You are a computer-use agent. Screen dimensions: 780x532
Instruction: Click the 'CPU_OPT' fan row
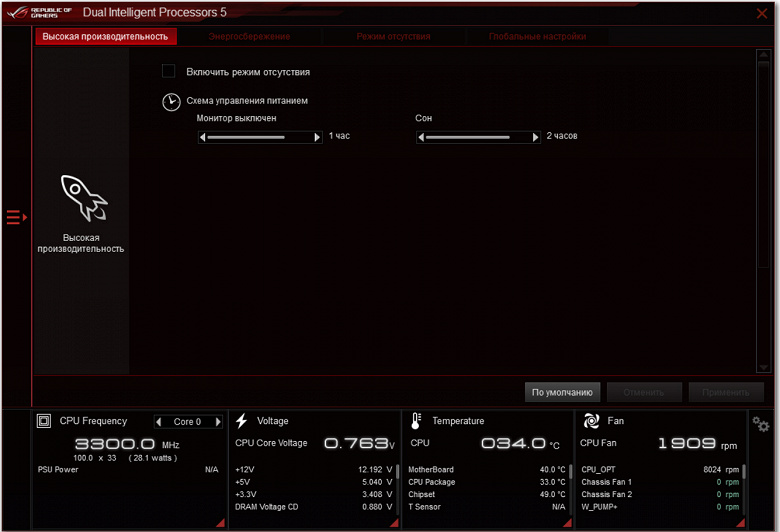[x=660, y=469]
